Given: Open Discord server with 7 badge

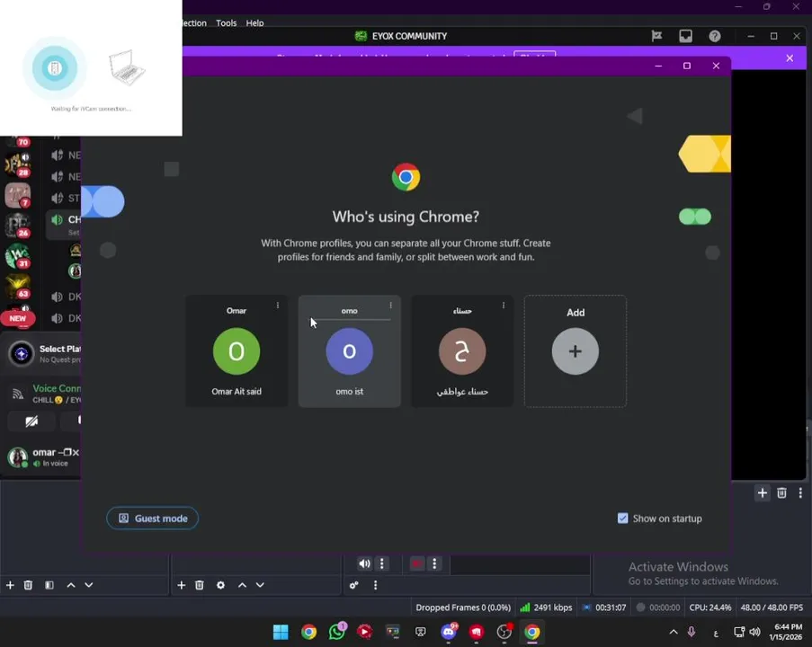Looking at the screenshot, I should tap(17, 195).
